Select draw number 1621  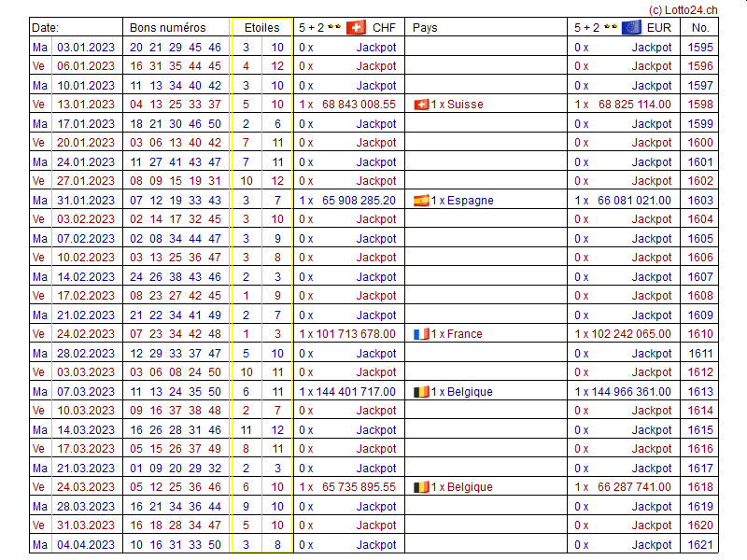coord(699,545)
